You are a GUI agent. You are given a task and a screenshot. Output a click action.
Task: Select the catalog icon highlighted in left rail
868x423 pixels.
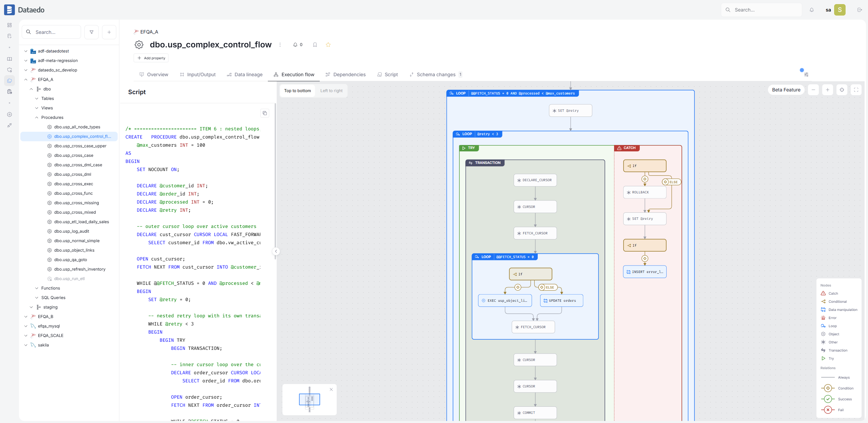[x=9, y=81]
